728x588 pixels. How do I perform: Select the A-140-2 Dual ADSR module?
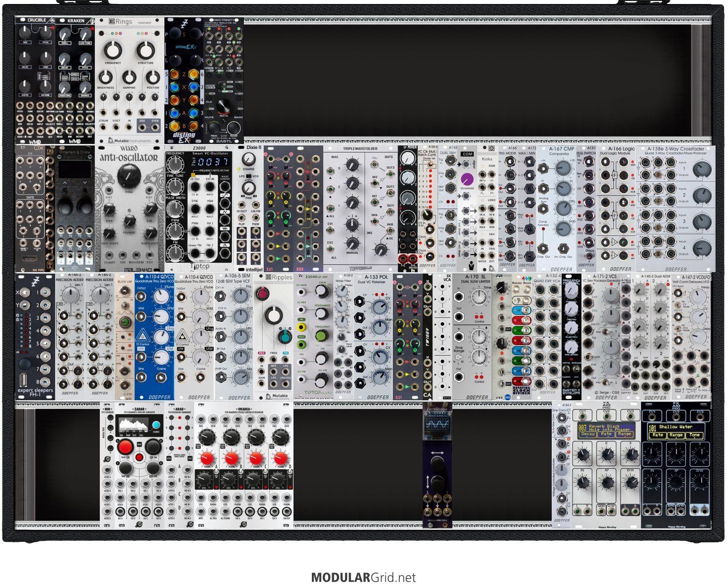[651, 336]
